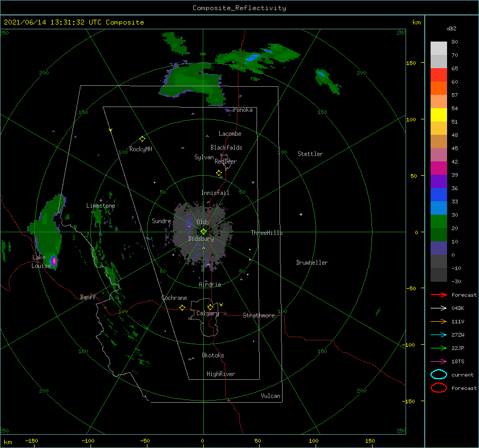
Task: Click the Vulcan city label
Action: pos(271,396)
